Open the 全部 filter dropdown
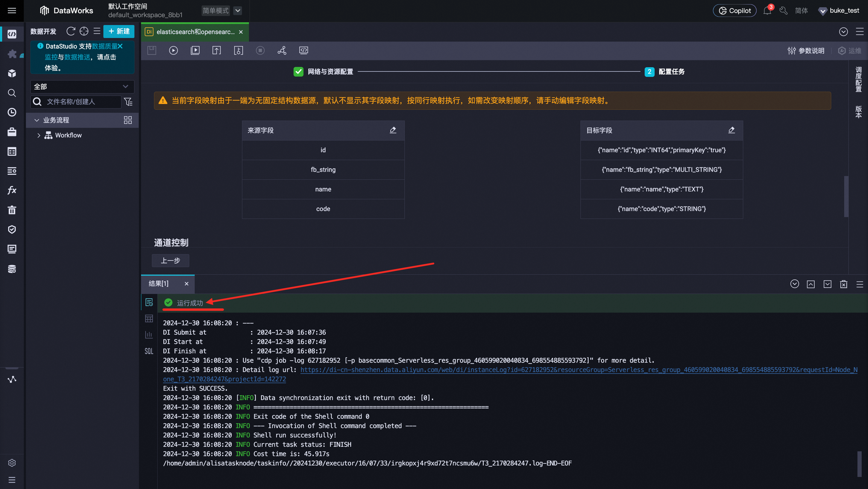 coord(82,87)
